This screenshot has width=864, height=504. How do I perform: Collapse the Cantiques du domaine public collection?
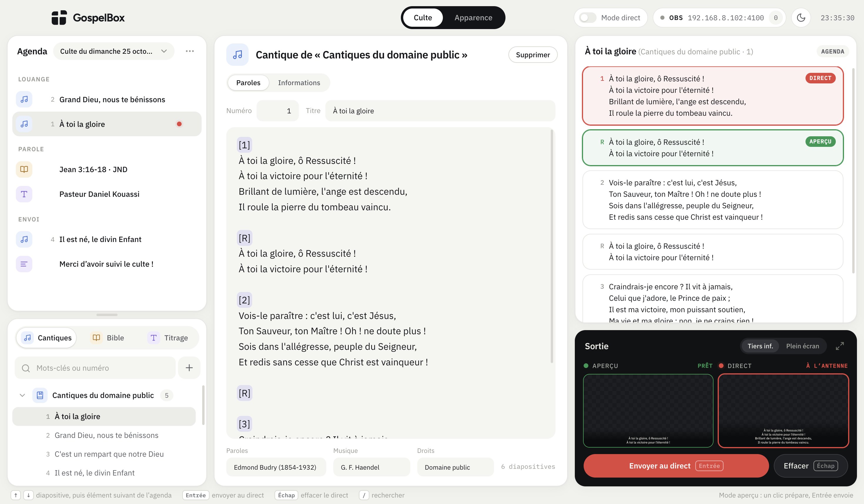coord(22,395)
